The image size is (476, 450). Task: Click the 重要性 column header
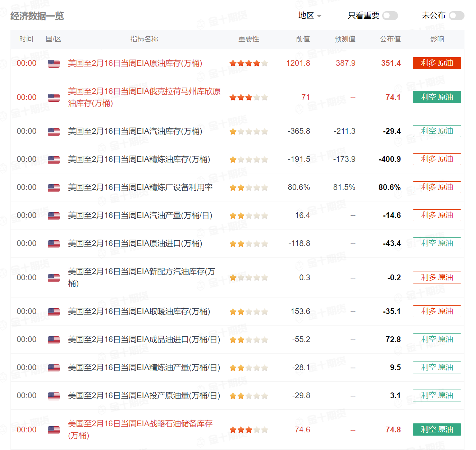pos(249,39)
